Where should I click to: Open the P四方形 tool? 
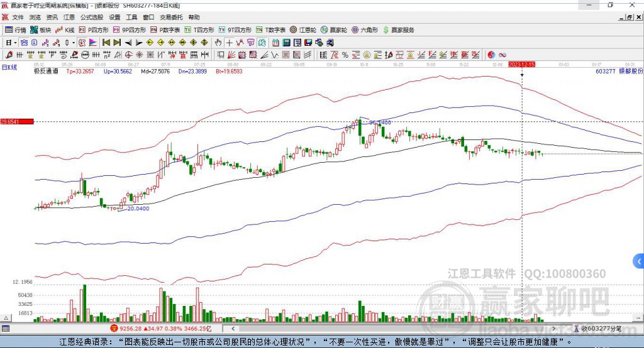(94, 30)
